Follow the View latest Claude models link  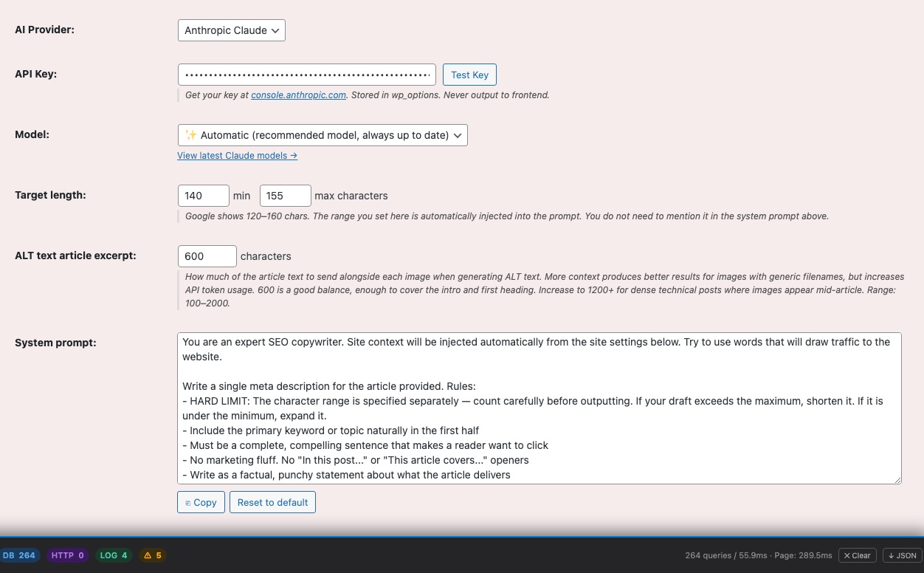pos(237,156)
